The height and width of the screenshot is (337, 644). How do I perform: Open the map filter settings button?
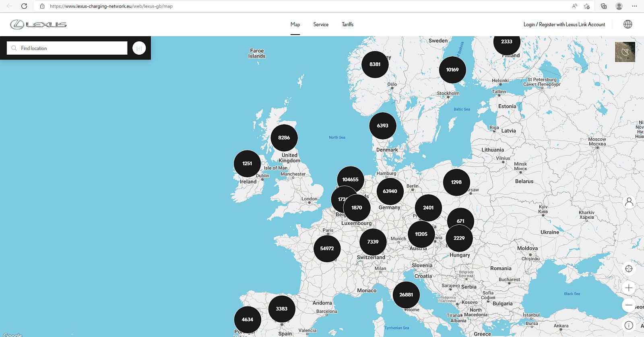pyautogui.click(x=139, y=48)
